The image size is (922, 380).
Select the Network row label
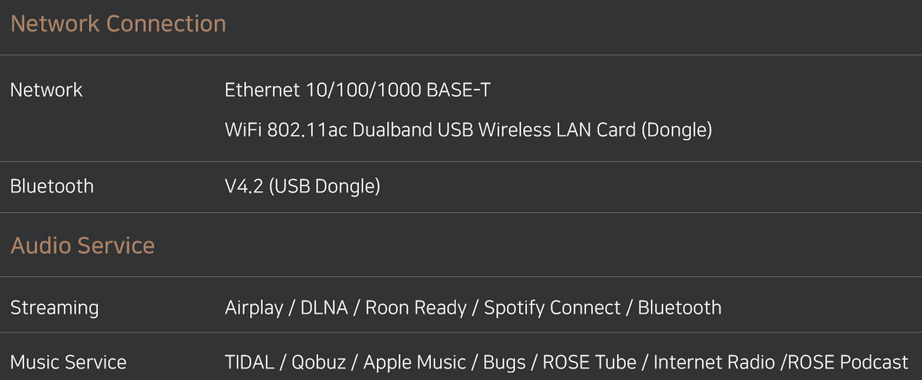point(46,90)
